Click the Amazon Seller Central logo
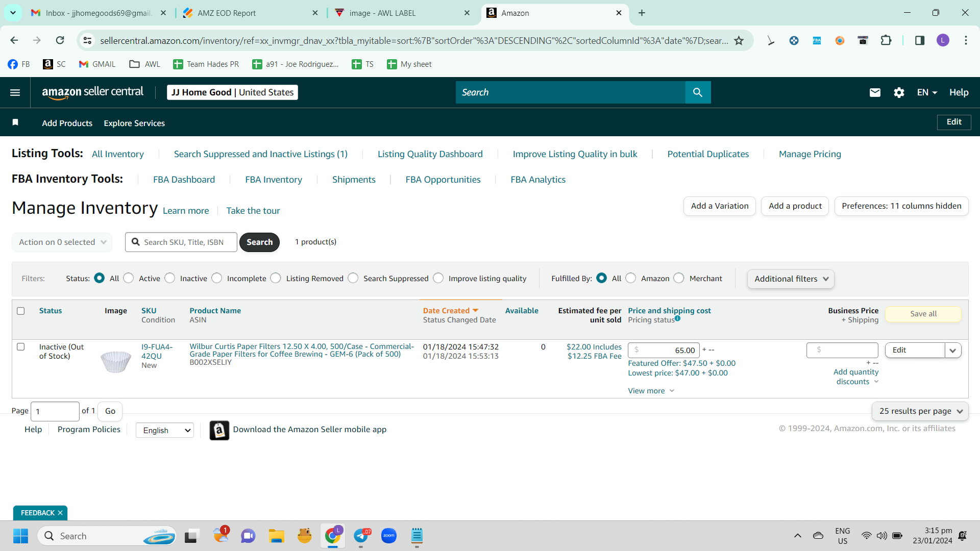 click(92, 92)
